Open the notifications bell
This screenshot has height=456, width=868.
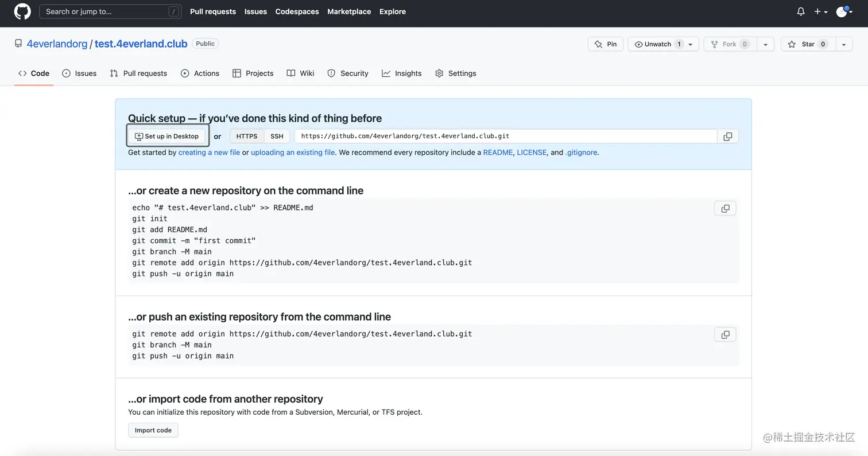(801, 11)
